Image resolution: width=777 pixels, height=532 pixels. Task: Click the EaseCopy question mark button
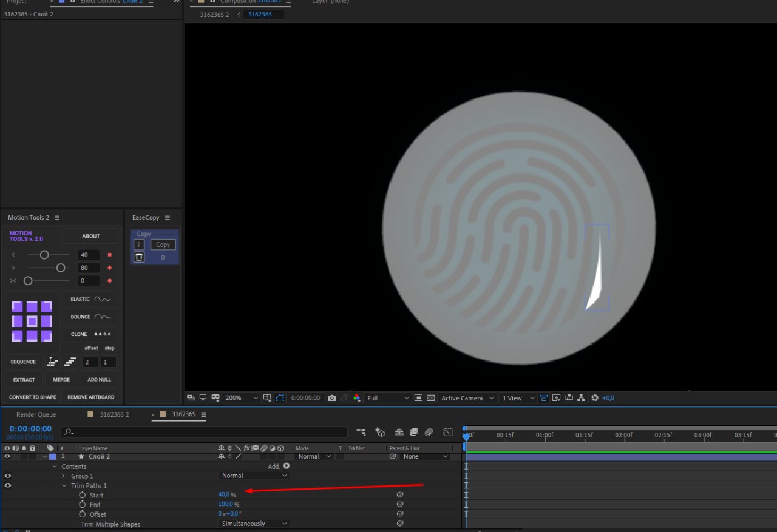pyautogui.click(x=139, y=244)
